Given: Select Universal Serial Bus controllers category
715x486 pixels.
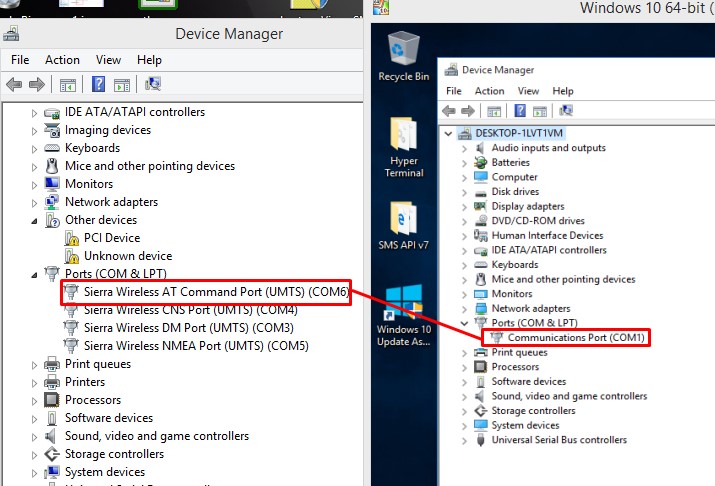Looking at the screenshot, I should pos(558,439).
